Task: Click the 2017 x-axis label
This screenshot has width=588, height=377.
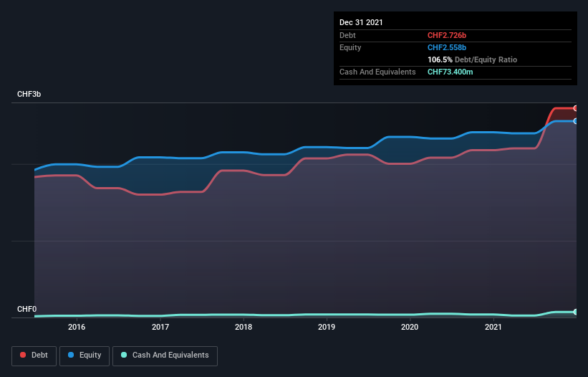Action: click(x=160, y=327)
